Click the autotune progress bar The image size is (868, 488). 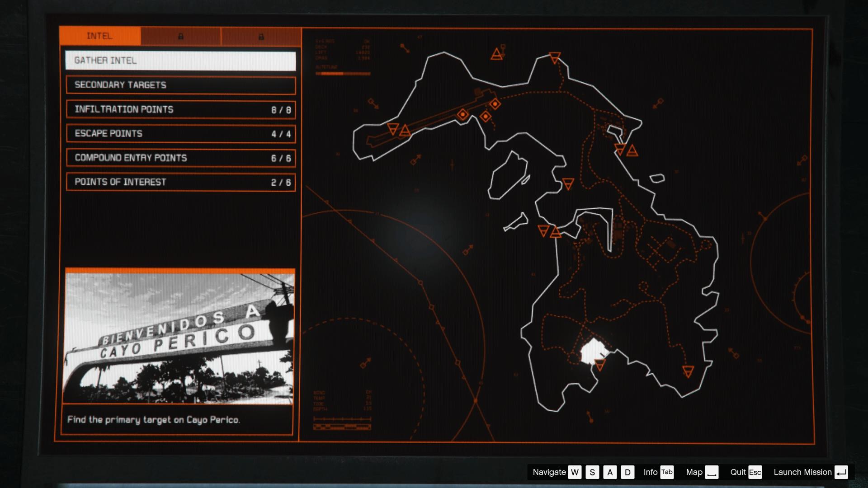tap(344, 74)
